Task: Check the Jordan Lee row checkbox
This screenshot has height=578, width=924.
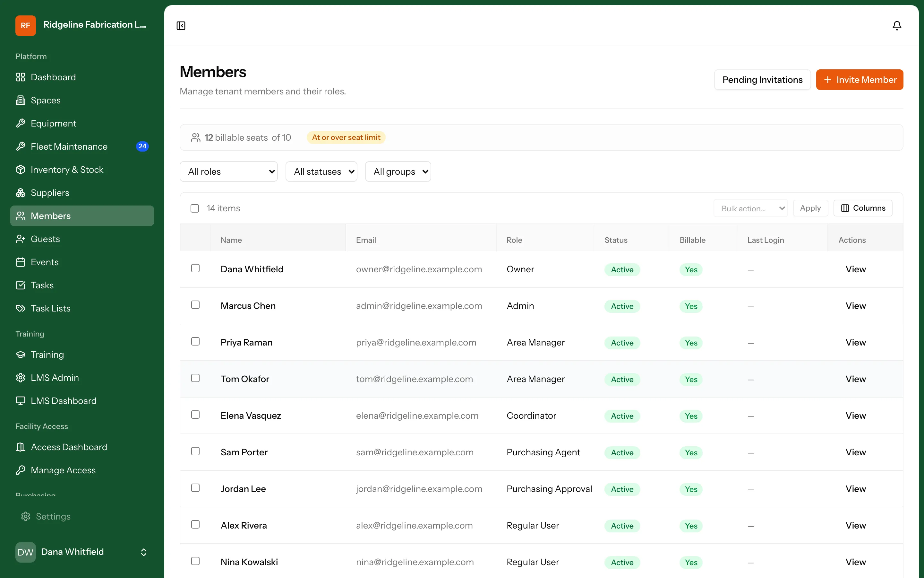Action: click(195, 488)
